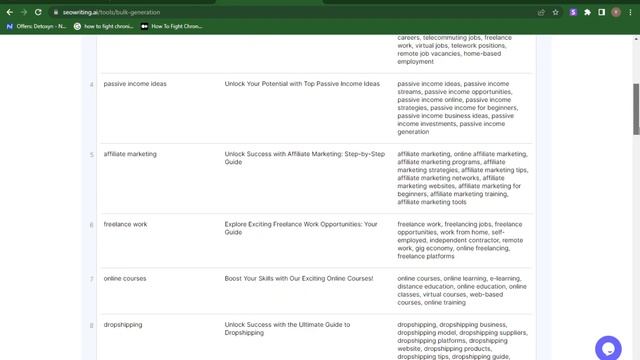Click the browser Back arrow

point(9,12)
